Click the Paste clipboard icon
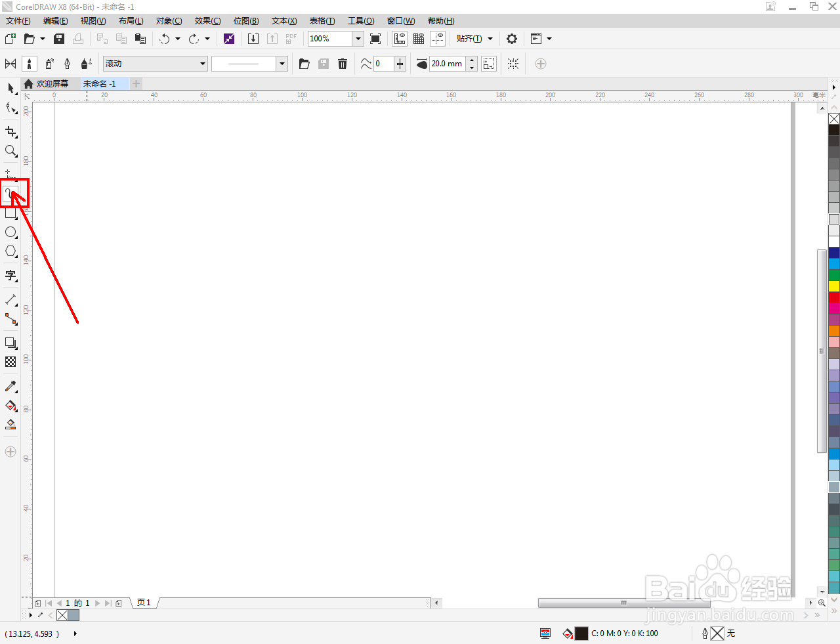The width and height of the screenshot is (840, 644). tap(140, 39)
